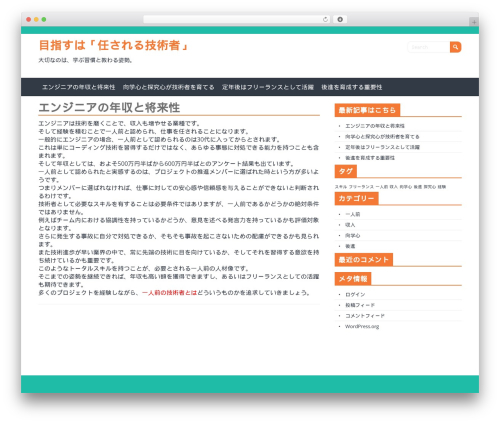Viewport: 500px width, 423px height.
Task: Open a new tab with the plus button
Action: click(474, 22)
